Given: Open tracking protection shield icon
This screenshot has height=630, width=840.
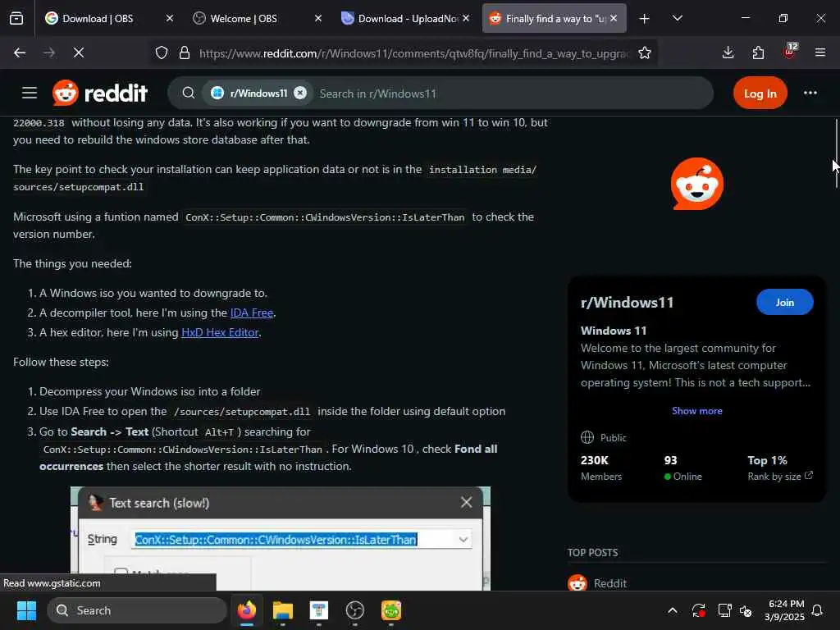Looking at the screenshot, I should pos(162,53).
